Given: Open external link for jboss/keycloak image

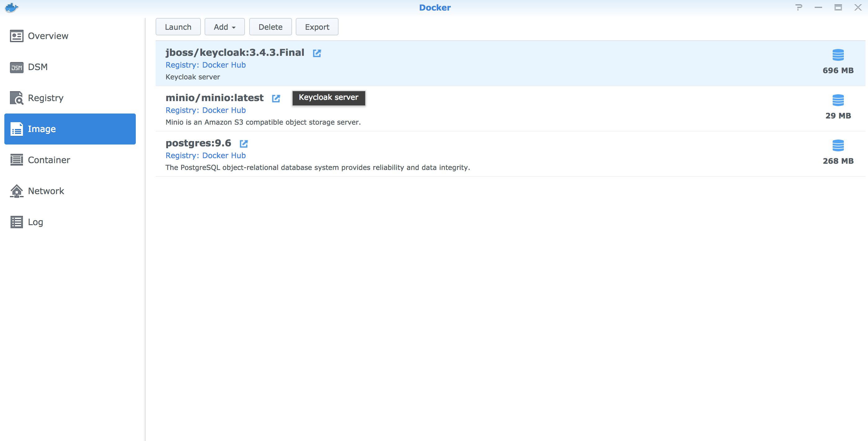Looking at the screenshot, I should coord(317,53).
